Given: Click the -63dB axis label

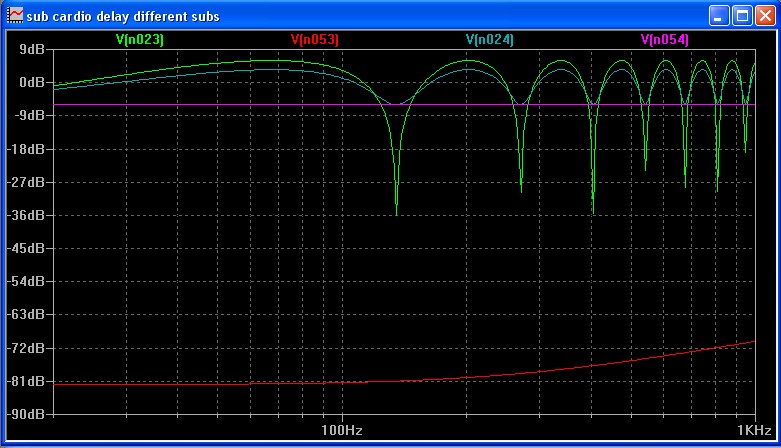Looking at the screenshot, I should [x=26, y=314].
